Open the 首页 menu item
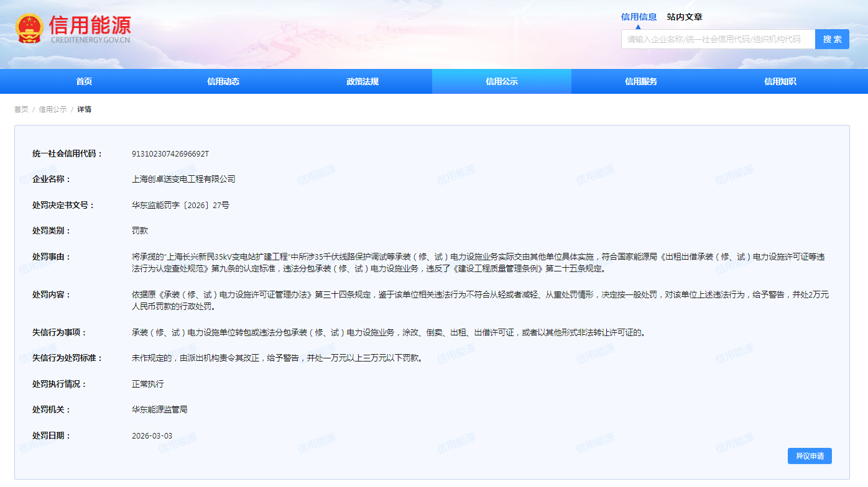This screenshot has width=868, height=487. tap(83, 81)
